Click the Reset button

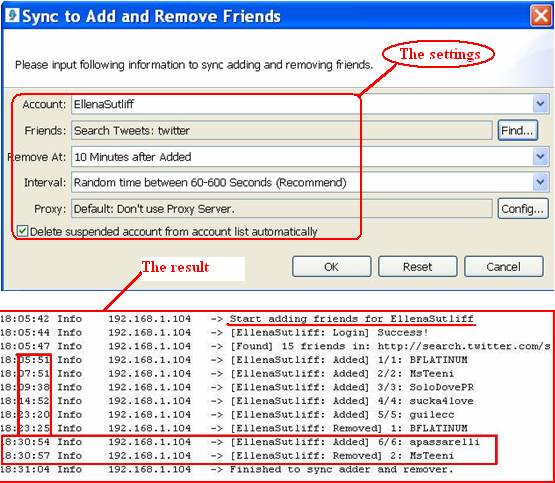[x=418, y=266]
